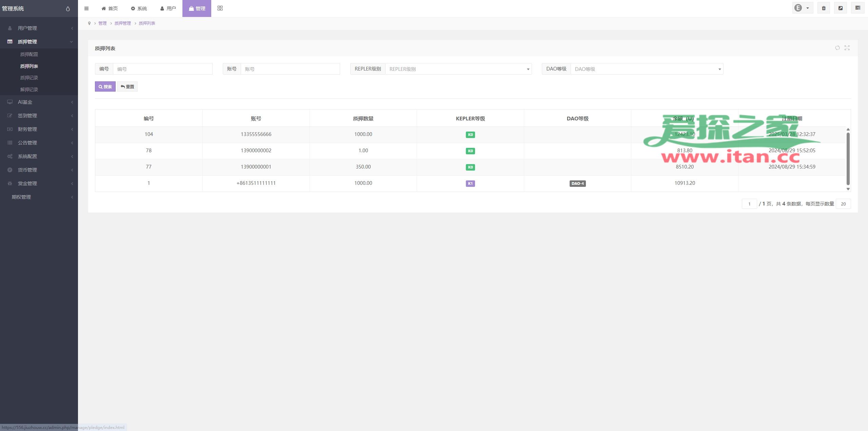Viewport: 868px width, 431px height.
Task: Click the purple 搜索 button
Action: 105,87
